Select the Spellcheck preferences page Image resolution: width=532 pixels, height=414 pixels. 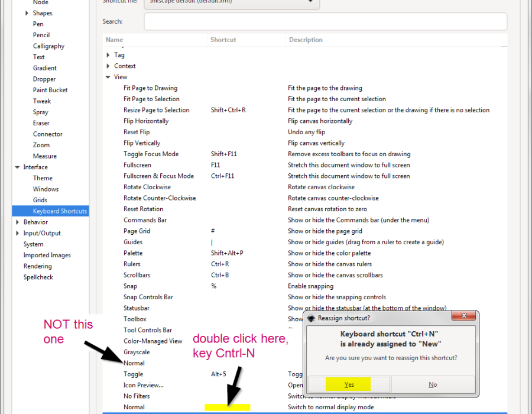pos(38,277)
